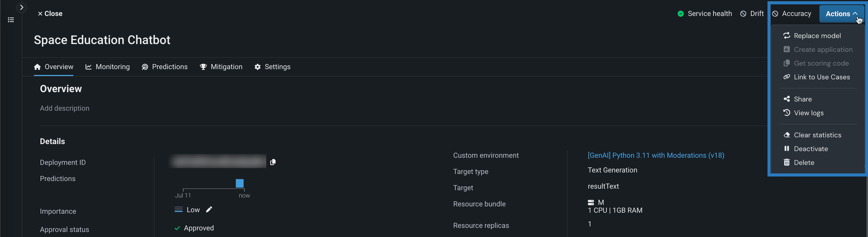Select Delete from the Actions menu
Viewport: 868px width, 237px height.
[x=804, y=163]
